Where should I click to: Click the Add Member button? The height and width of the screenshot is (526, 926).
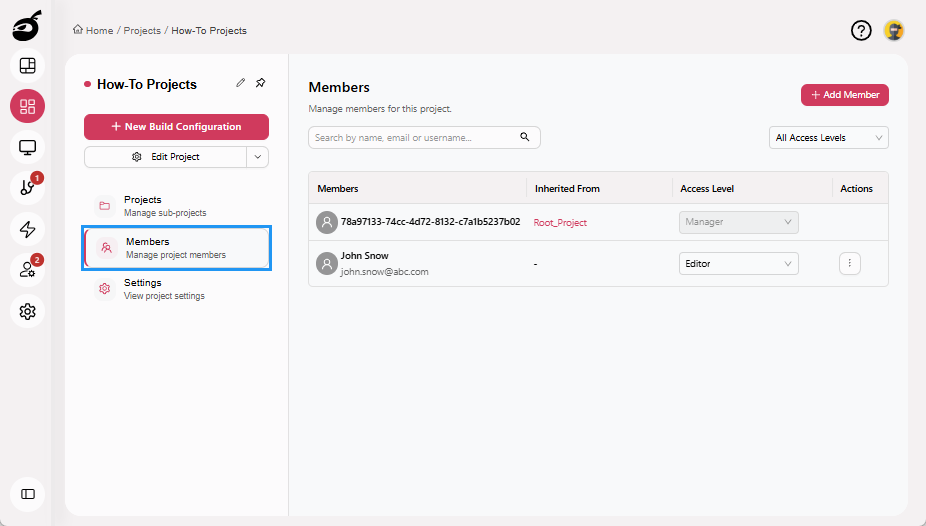pyautogui.click(x=845, y=94)
